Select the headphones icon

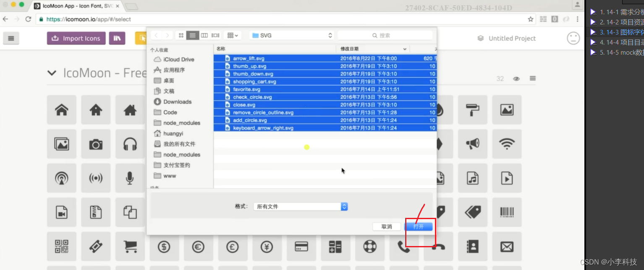[x=130, y=144]
